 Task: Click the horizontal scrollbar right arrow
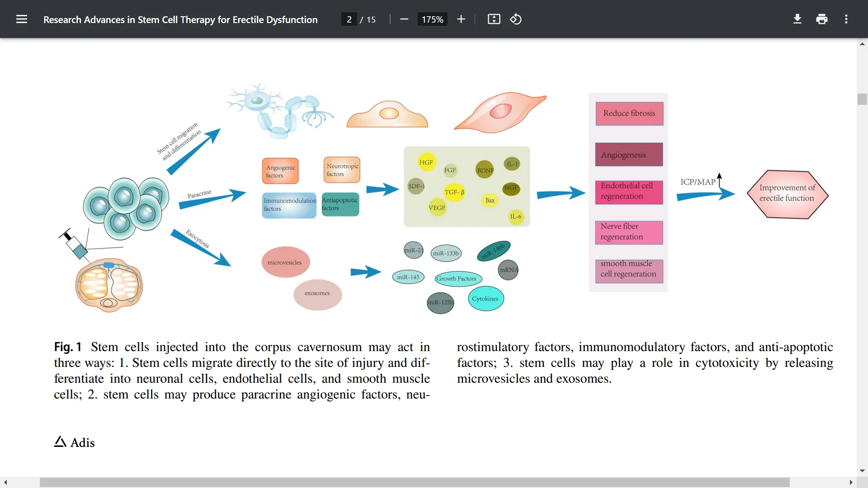851,483
